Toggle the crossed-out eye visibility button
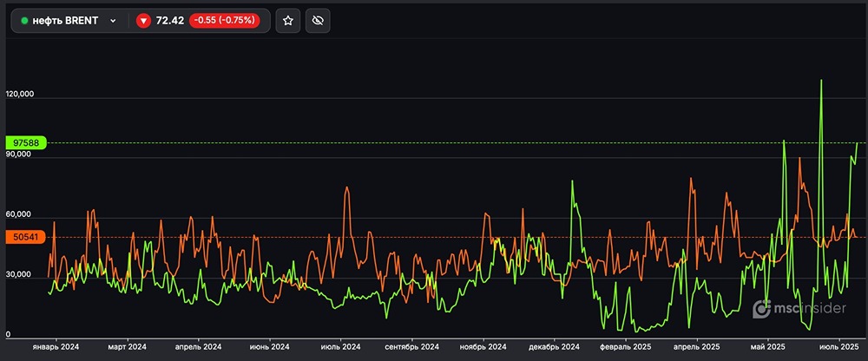The width and height of the screenshot is (868, 361). click(318, 21)
